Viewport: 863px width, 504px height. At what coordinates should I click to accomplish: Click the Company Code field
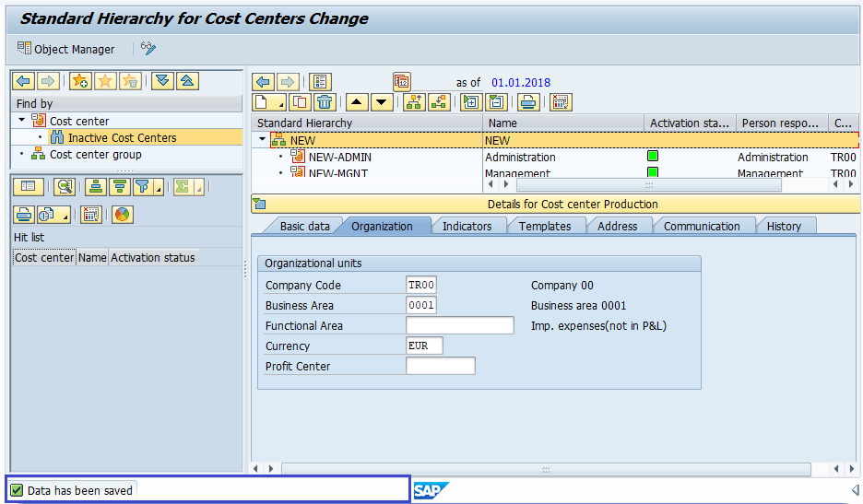pyautogui.click(x=421, y=285)
